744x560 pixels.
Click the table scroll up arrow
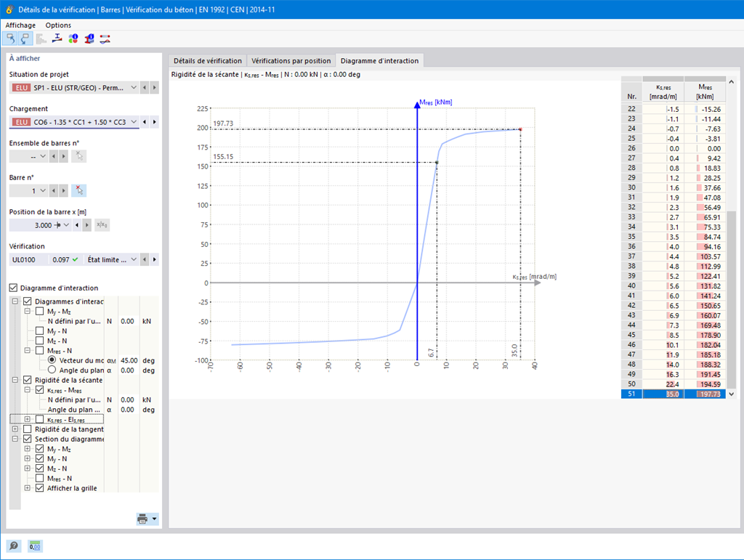click(x=732, y=82)
